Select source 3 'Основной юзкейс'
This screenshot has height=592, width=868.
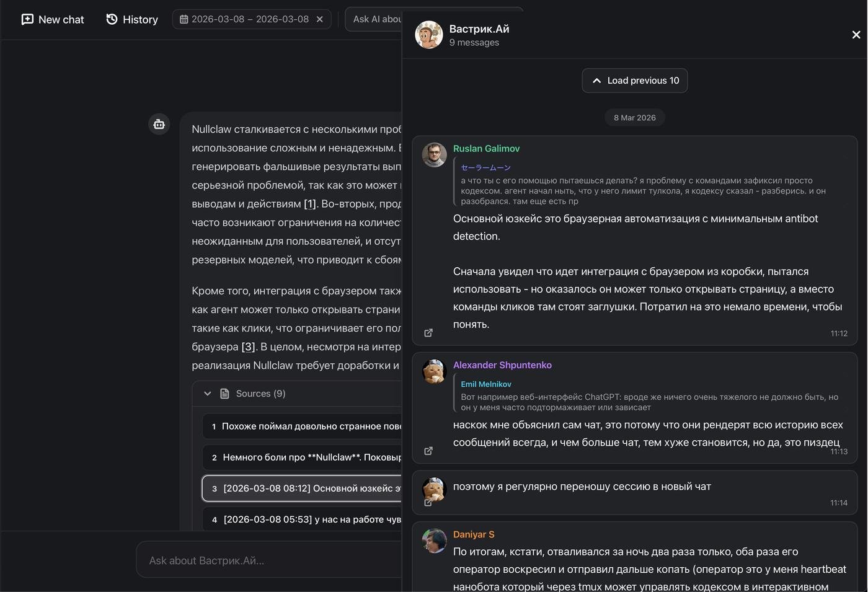click(304, 488)
